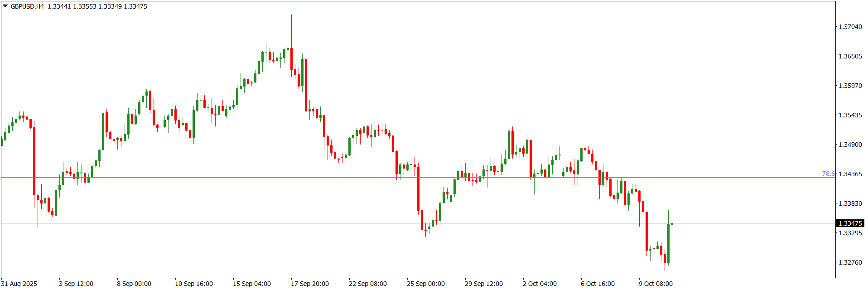
Task: Click the triangle arrow beside GBPUSD,H4
Action: 5,6
